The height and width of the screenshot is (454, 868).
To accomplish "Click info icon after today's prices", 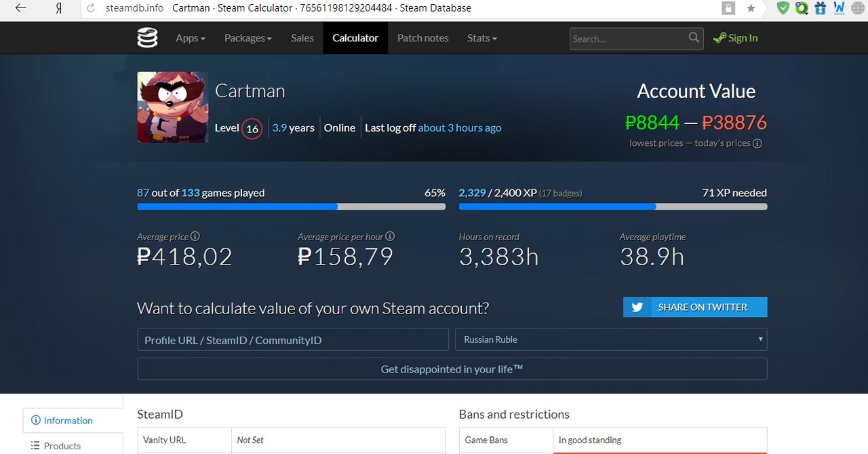I will point(757,143).
